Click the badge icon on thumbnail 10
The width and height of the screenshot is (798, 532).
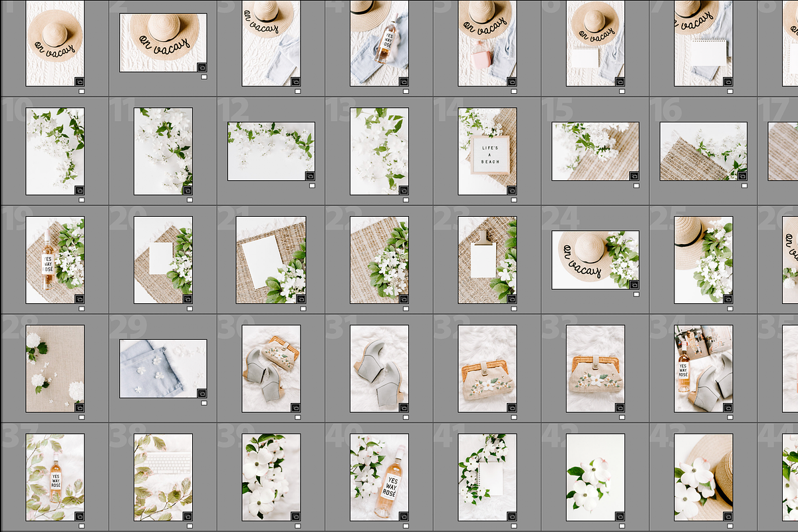coord(79,190)
